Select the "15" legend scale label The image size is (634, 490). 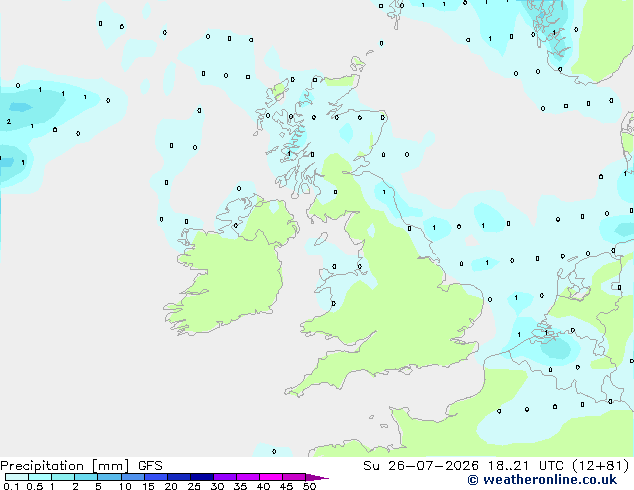148,486
